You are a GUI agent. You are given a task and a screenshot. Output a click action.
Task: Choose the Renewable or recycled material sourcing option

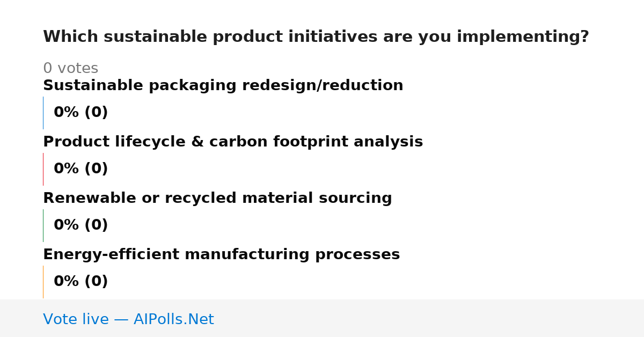217,199
